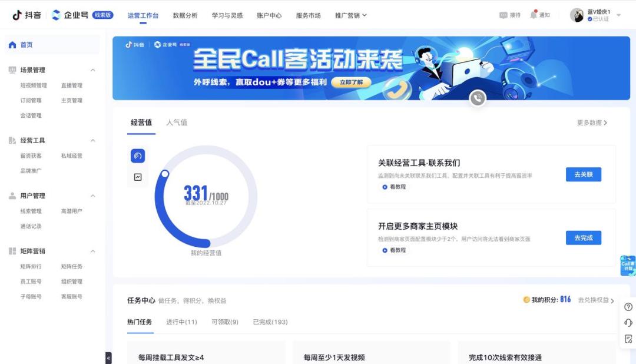The height and width of the screenshot is (364, 636).
Task: Switch to the 人气值 tab
Action: pyautogui.click(x=178, y=123)
